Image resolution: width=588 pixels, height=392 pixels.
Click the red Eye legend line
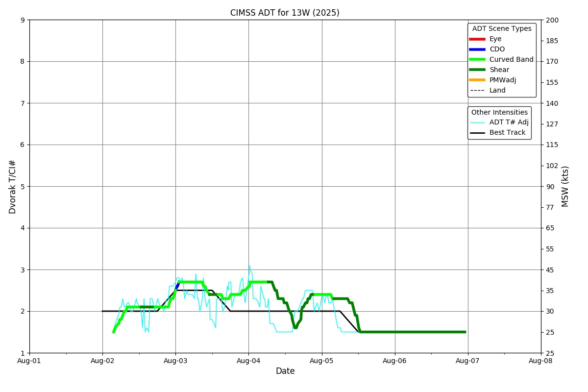pyautogui.click(x=477, y=39)
